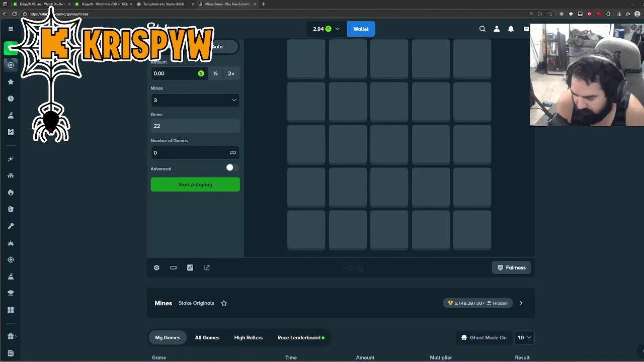Double the bet amount with 2×
The width and height of the screenshot is (644, 362).
(231, 73)
